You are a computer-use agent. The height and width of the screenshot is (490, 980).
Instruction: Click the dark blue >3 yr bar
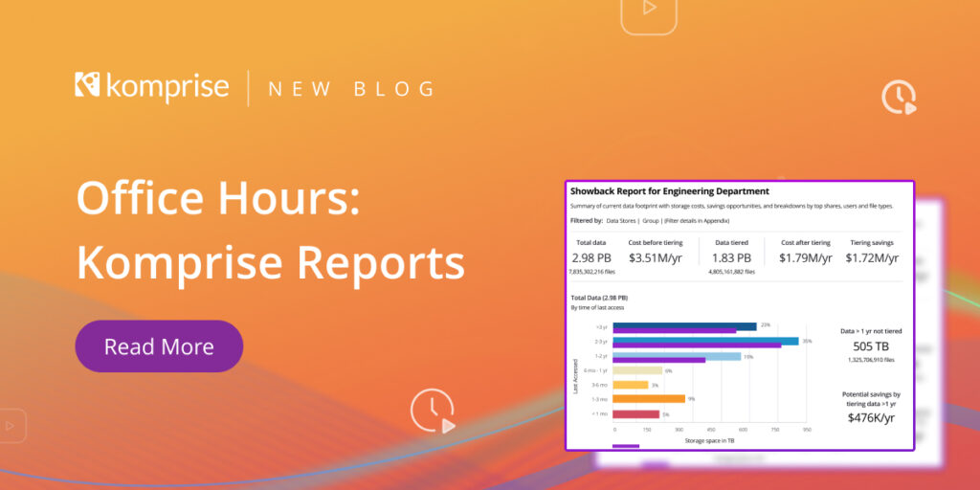tap(684, 325)
